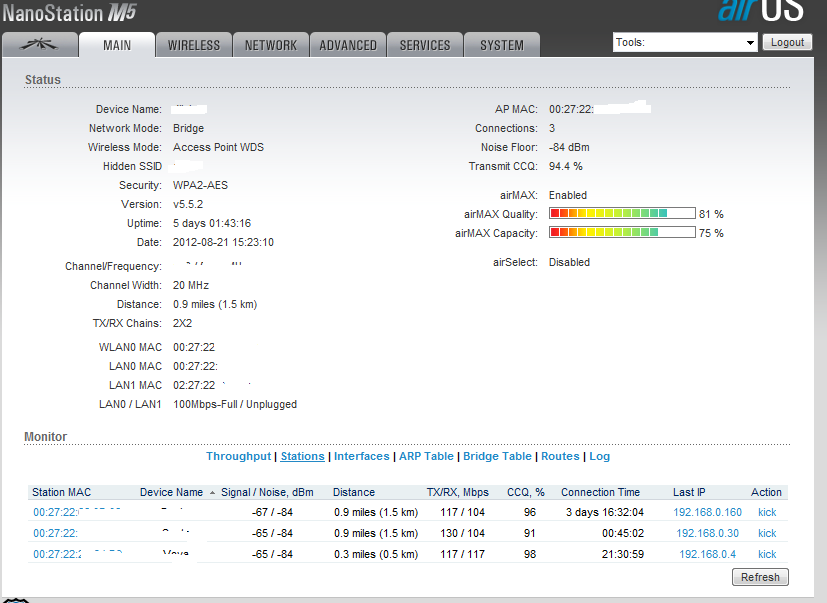The width and height of the screenshot is (827, 603).
Task: Sort by Signal / Noise column header
Action: coord(267,492)
